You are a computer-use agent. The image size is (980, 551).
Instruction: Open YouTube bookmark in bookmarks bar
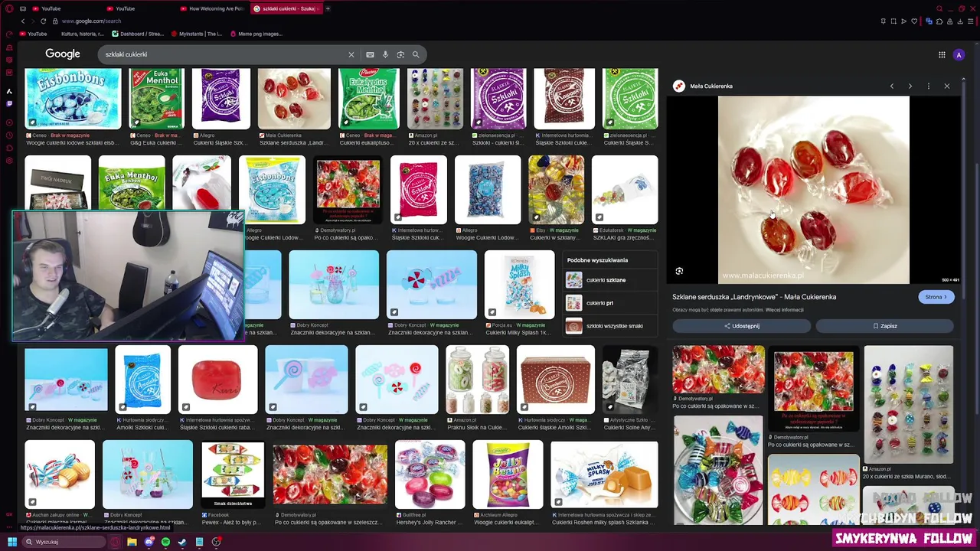pos(33,34)
